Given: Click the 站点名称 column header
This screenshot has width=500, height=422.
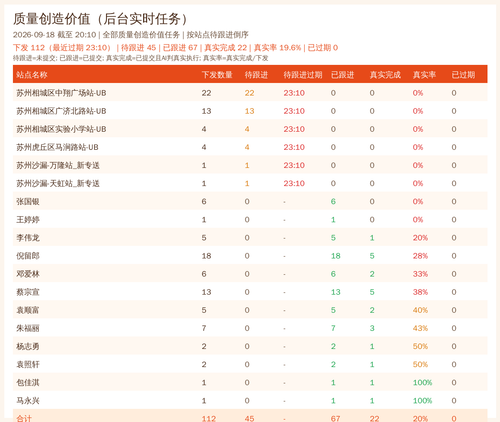Looking at the screenshot, I should pyautogui.click(x=32, y=75).
